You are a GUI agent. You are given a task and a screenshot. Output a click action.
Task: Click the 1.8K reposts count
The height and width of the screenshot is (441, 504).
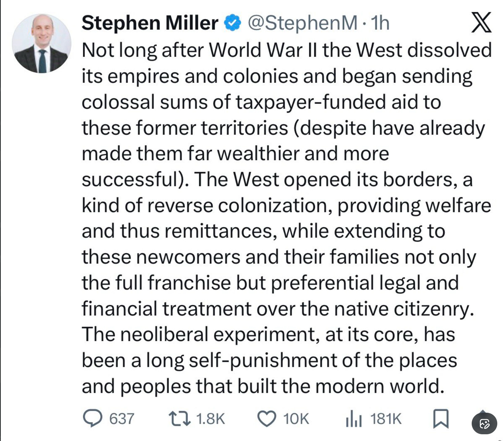tap(210, 419)
